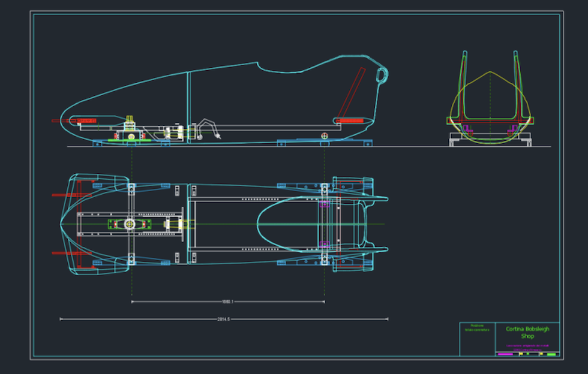Select the 1660.1 axle spacing dimension
Screen dimensions: 588x374
coord(227,301)
